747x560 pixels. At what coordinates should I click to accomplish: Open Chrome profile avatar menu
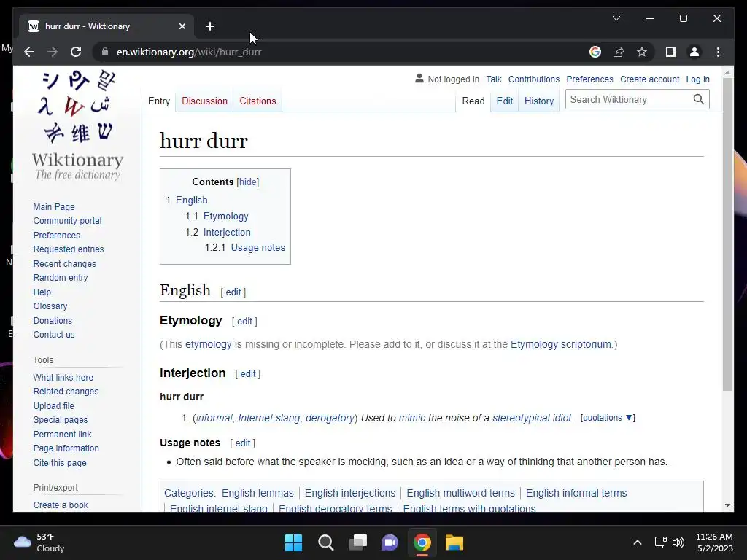[x=694, y=52]
